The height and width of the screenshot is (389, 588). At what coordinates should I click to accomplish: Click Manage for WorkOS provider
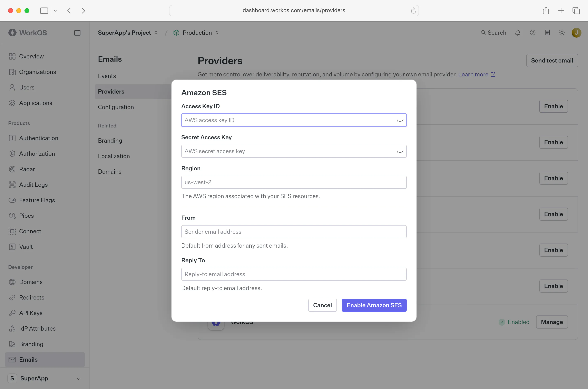[552, 322]
